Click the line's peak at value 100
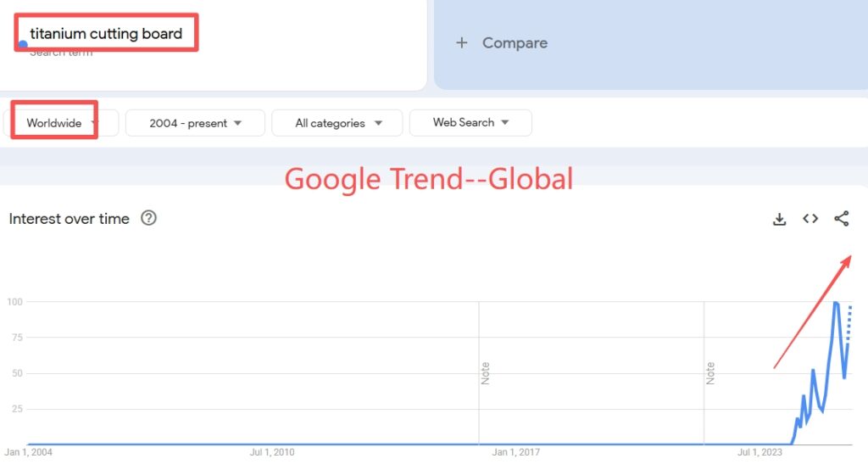This screenshot has height=464, width=868. click(837, 303)
